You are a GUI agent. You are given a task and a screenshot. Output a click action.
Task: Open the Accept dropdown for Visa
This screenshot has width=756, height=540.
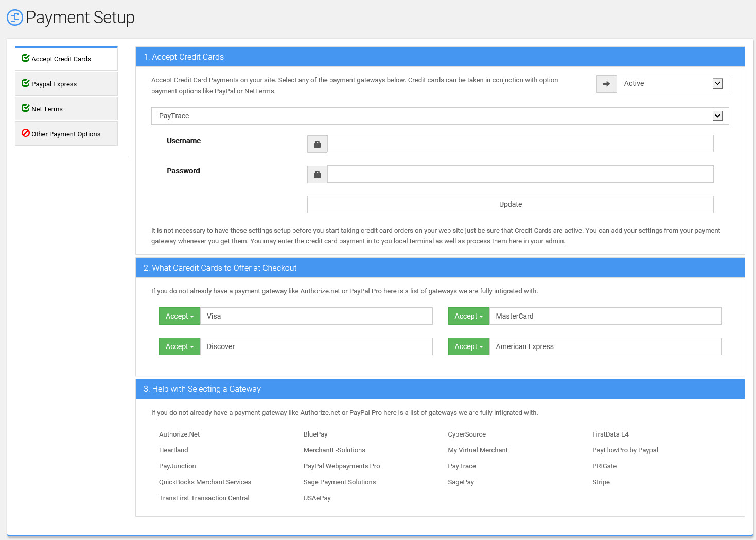[179, 316]
